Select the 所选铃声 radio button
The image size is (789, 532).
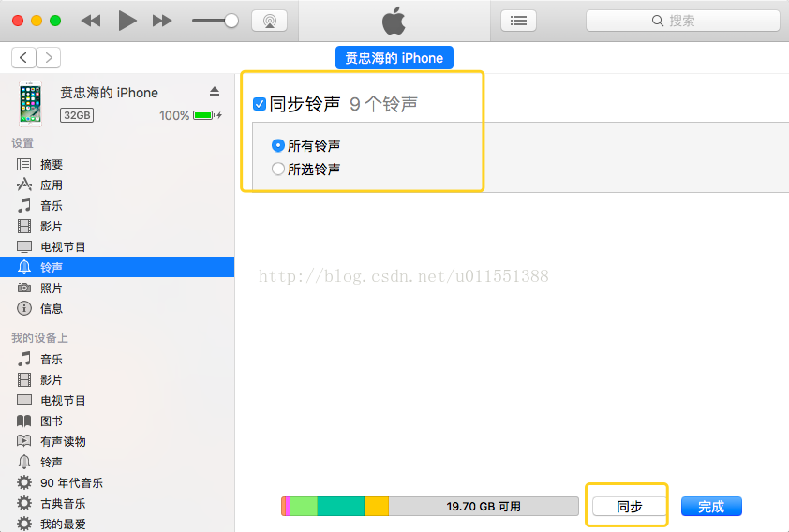point(277,169)
